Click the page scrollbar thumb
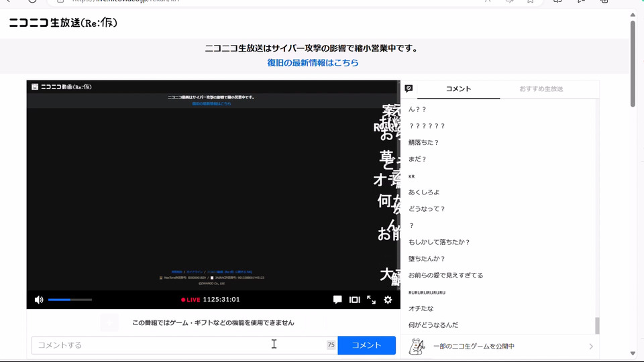Image resolution: width=644 pixels, height=362 pixels. (x=633, y=64)
